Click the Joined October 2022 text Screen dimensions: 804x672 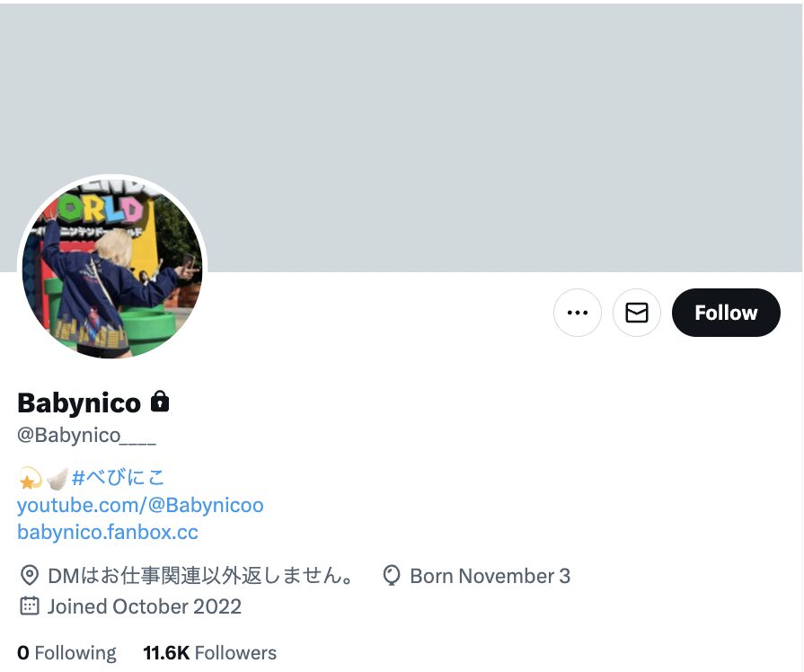[145, 606]
